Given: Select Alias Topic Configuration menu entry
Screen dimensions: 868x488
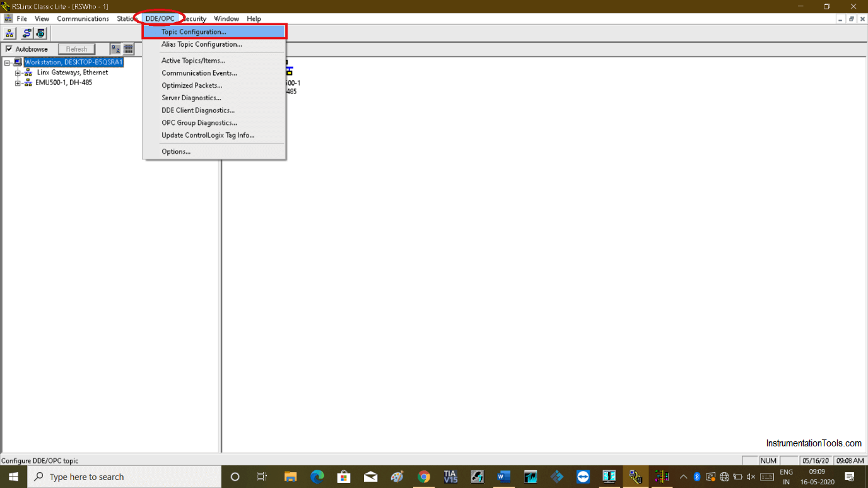Looking at the screenshot, I should 214,44.
